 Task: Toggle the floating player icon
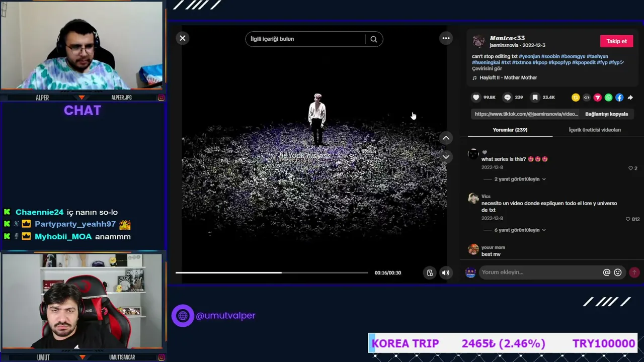(x=430, y=273)
